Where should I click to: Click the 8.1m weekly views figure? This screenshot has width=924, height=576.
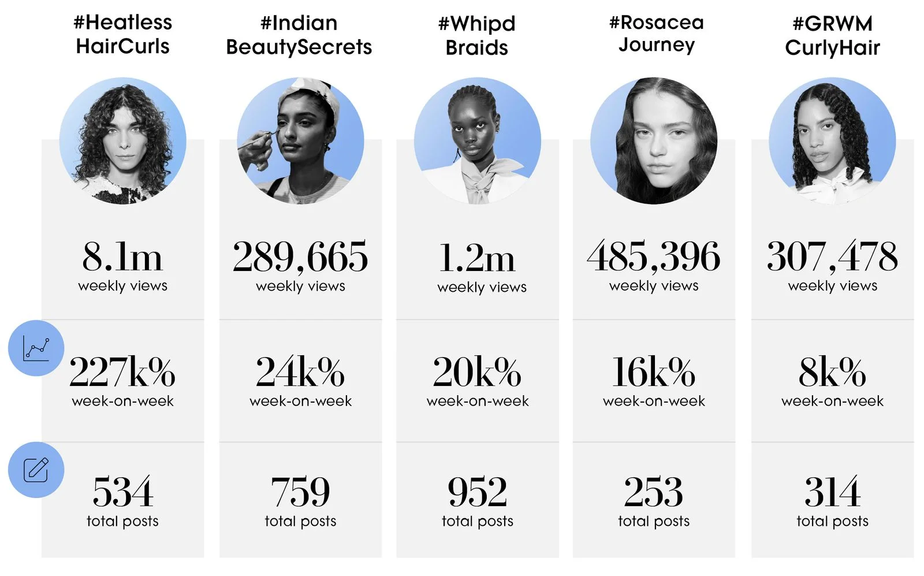pos(122,266)
